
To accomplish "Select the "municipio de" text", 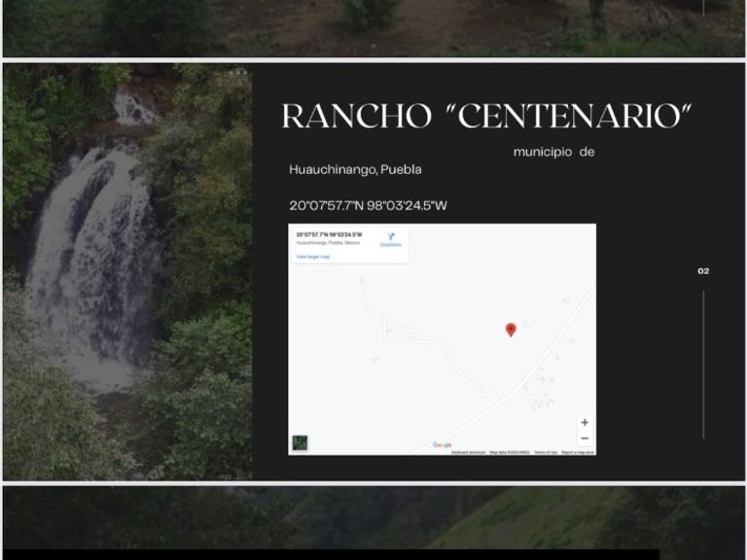I will (x=553, y=152).
